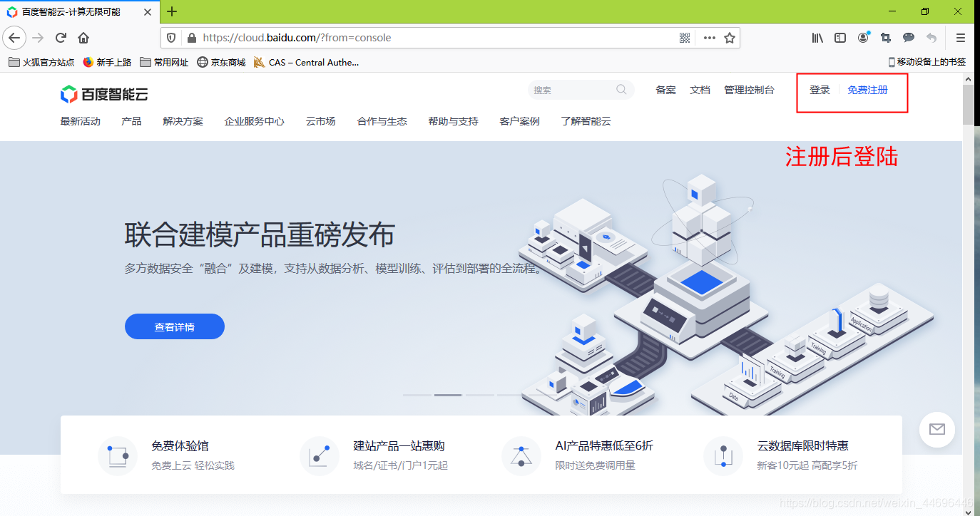Open 免费体验馆 promo title

click(180, 446)
